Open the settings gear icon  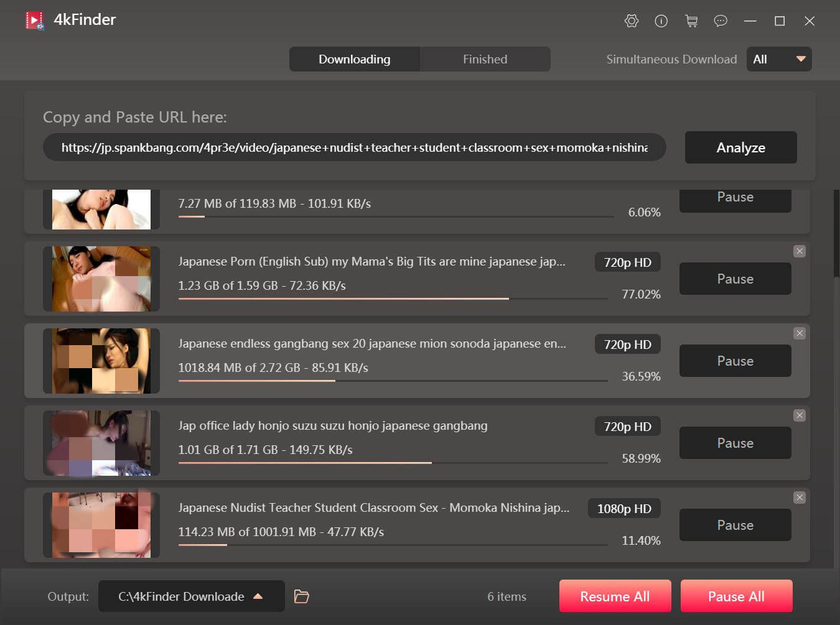[x=631, y=21]
